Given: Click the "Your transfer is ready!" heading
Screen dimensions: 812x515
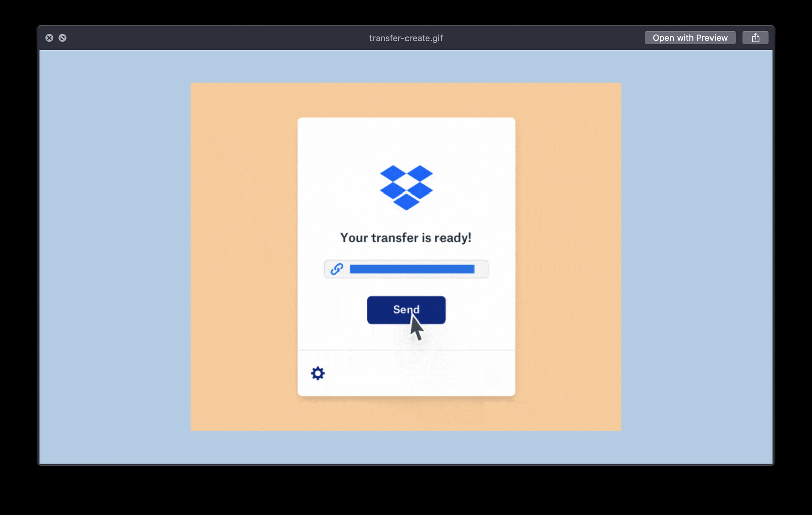Looking at the screenshot, I should click(405, 238).
